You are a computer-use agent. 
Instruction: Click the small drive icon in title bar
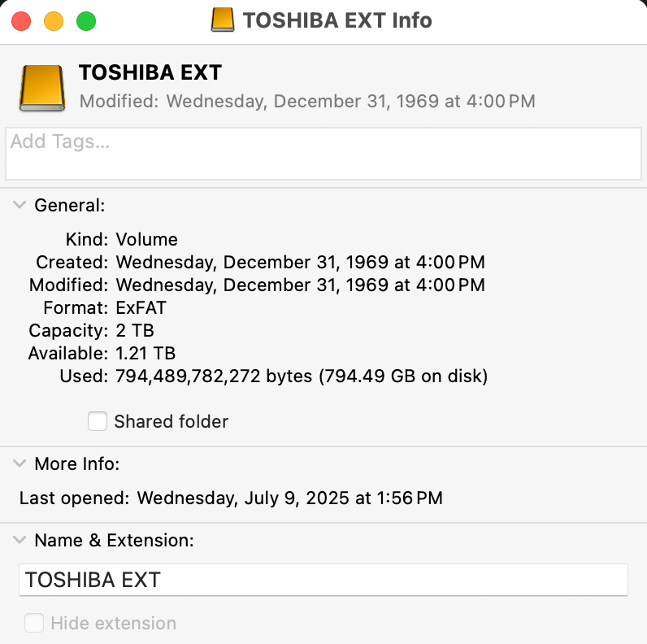coord(222,20)
